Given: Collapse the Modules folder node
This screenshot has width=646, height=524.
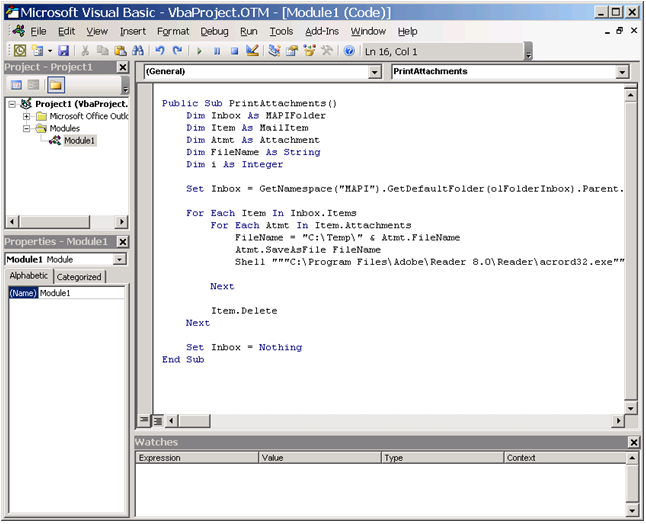Looking at the screenshot, I should (x=26, y=129).
